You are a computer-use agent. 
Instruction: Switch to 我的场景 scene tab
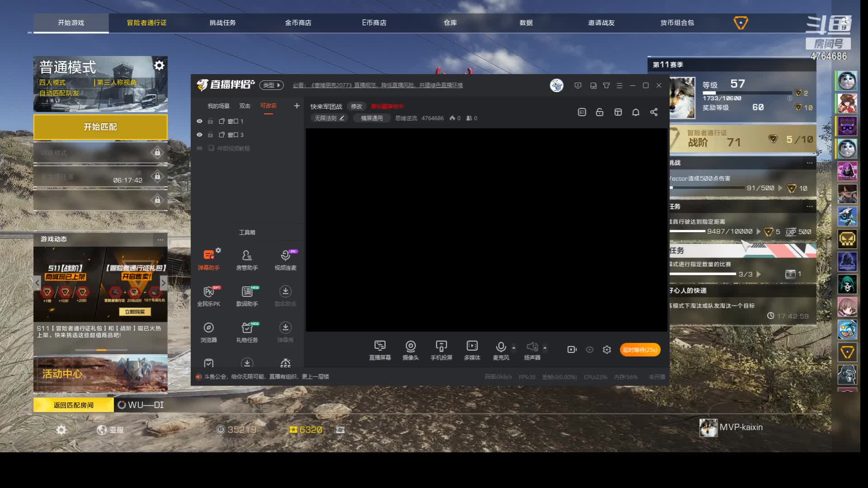click(218, 106)
